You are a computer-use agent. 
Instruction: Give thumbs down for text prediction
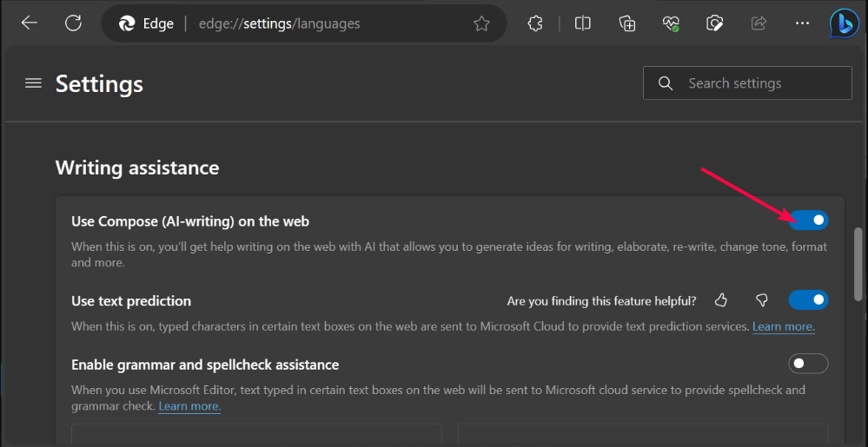[x=762, y=300]
